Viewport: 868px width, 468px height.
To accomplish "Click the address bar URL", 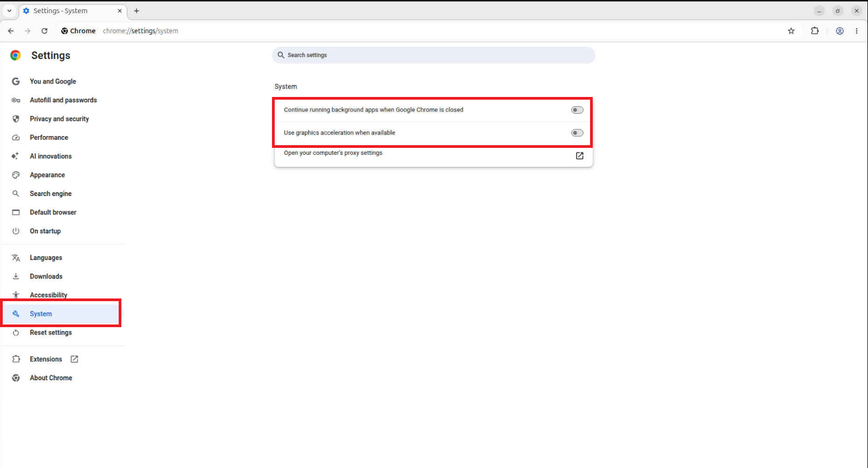I will [140, 31].
